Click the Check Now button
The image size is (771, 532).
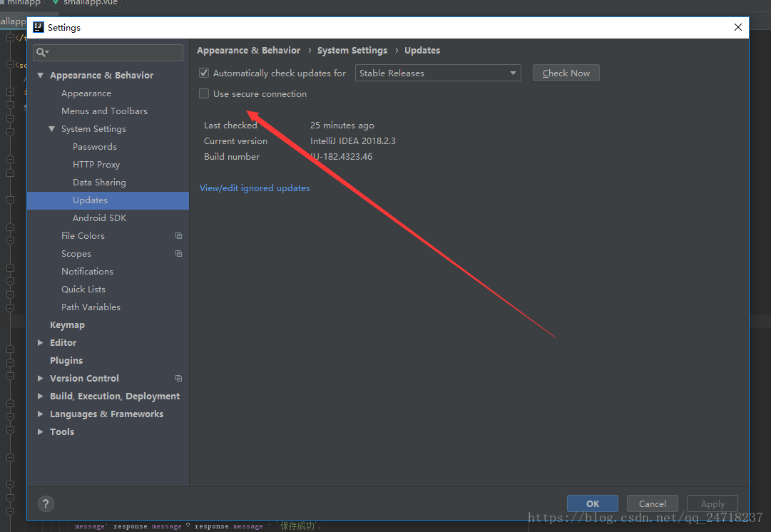(x=566, y=73)
